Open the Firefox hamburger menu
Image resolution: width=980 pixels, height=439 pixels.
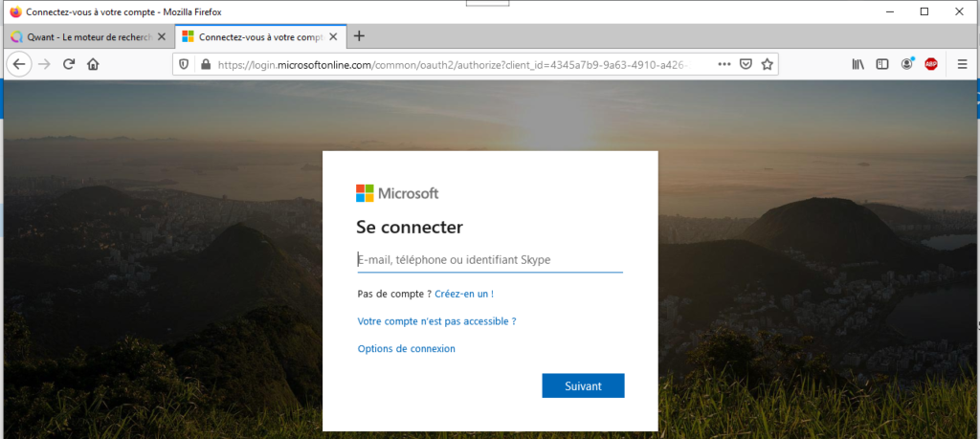962,64
